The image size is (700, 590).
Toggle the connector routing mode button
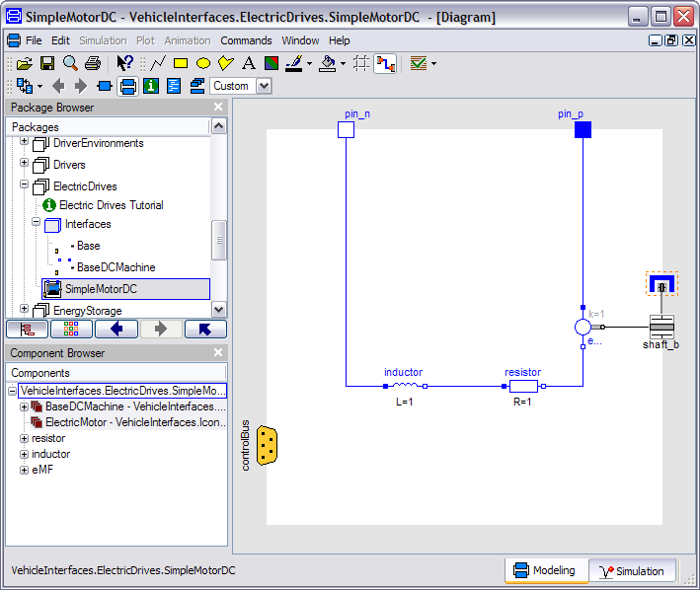tap(385, 63)
